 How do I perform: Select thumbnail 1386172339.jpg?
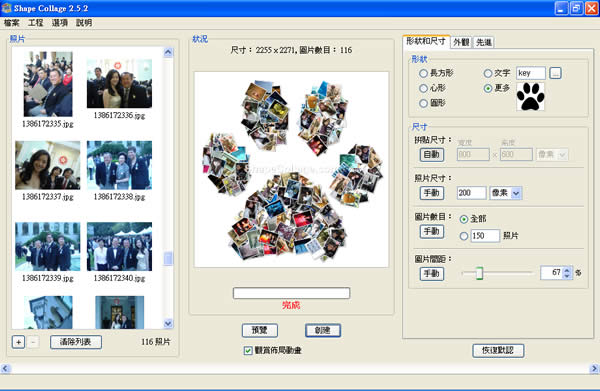(x=48, y=247)
